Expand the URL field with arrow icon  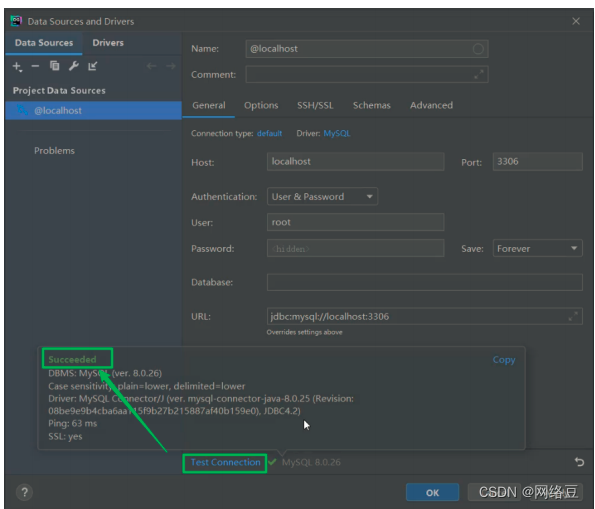click(573, 316)
